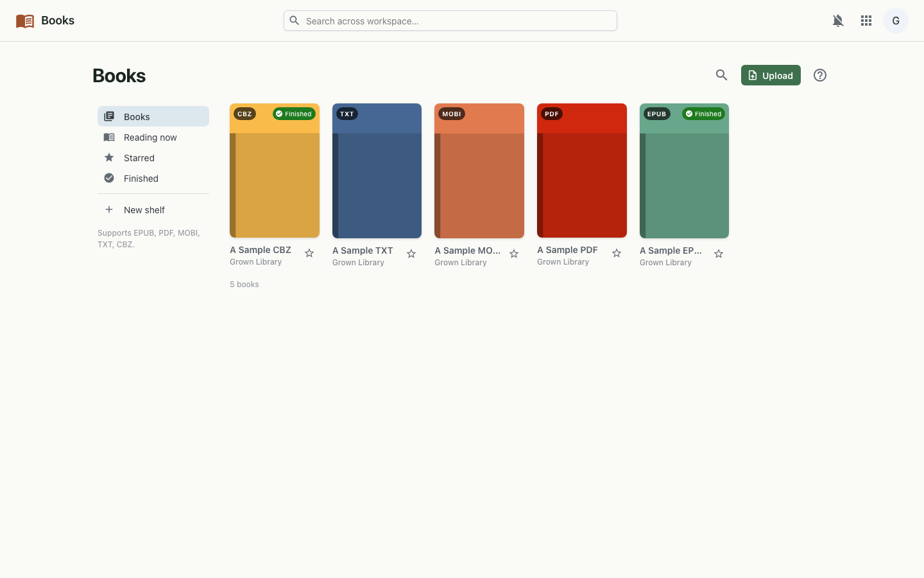Open the Reading now shelf

pos(153,137)
